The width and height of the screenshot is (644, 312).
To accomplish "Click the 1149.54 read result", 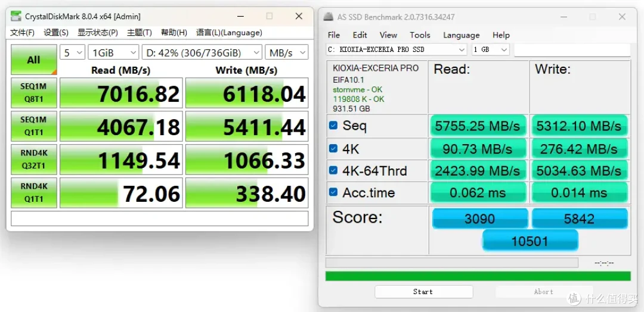I will pyautogui.click(x=121, y=159).
